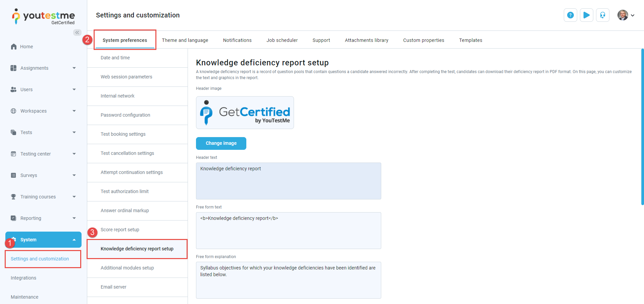Screen dimensions: 644x304
Task: Collapse the expanded System menu
Action: (x=74, y=240)
